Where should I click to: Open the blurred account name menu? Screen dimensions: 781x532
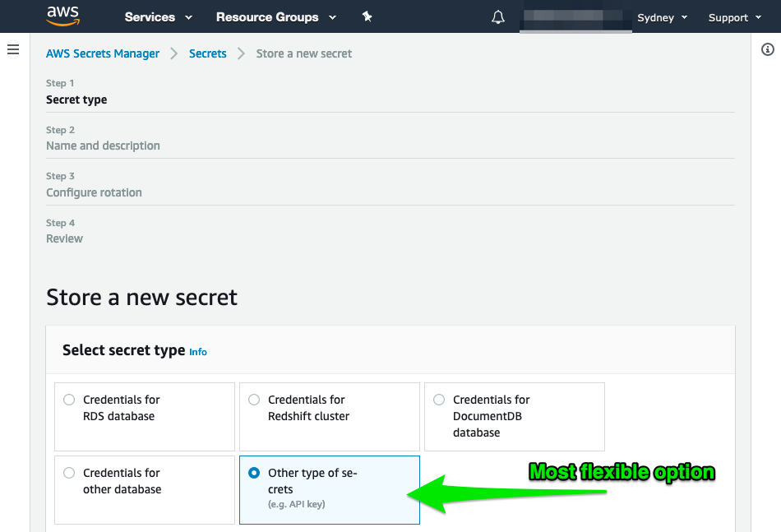[x=575, y=17]
